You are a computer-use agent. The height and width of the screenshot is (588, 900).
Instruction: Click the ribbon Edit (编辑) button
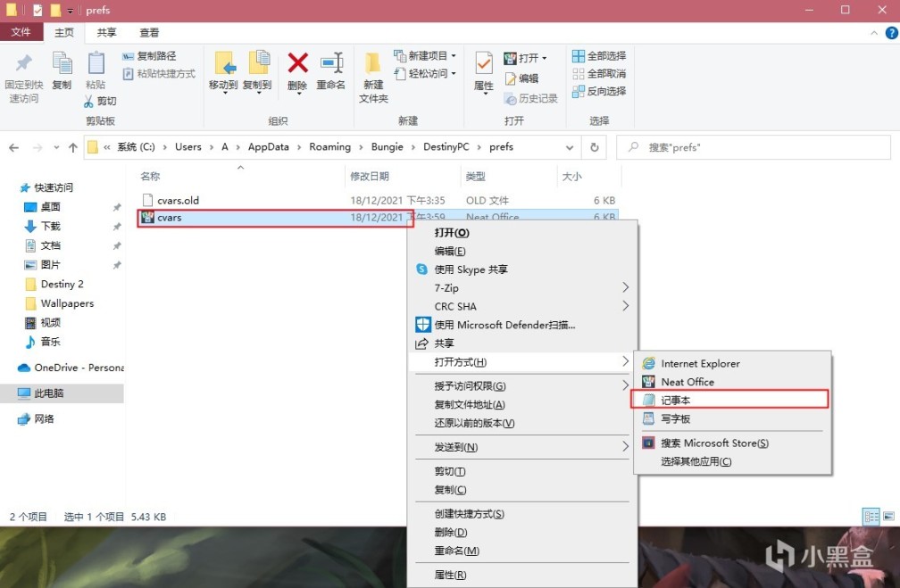click(521, 79)
